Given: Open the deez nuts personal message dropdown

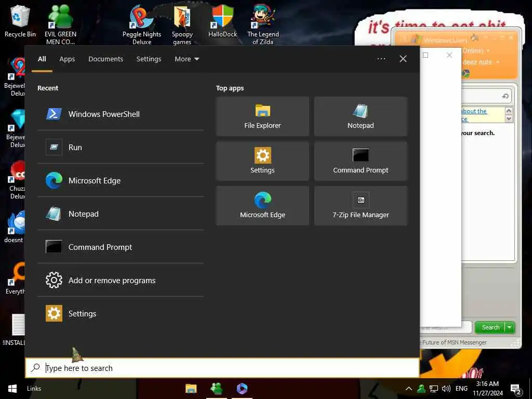Looking at the screenshot, I should point(498,62).
